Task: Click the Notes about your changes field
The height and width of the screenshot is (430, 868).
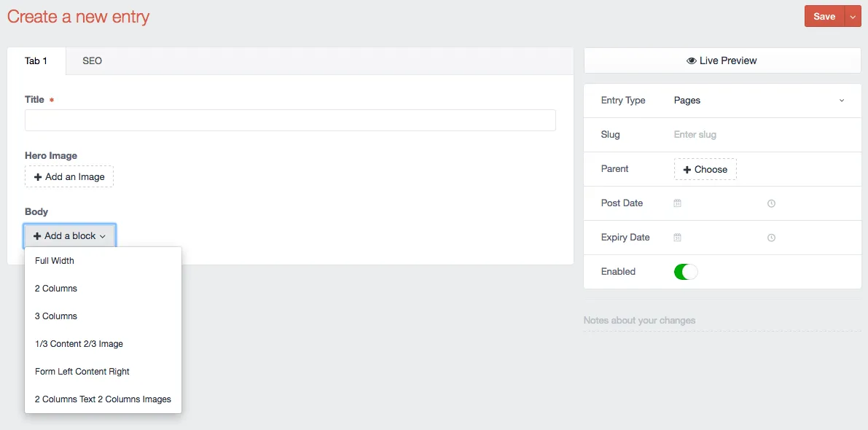Action: tap(722, 321)
